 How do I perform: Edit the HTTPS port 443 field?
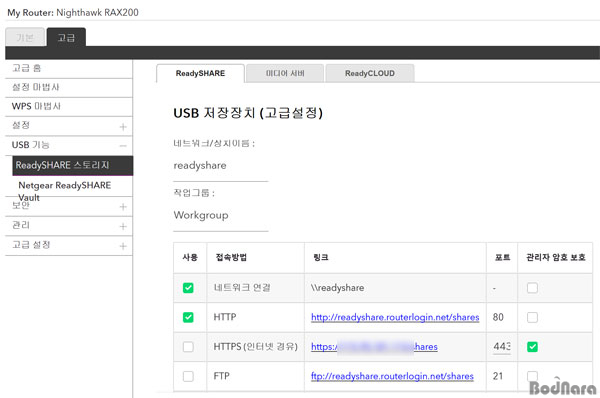click(502, 347)
